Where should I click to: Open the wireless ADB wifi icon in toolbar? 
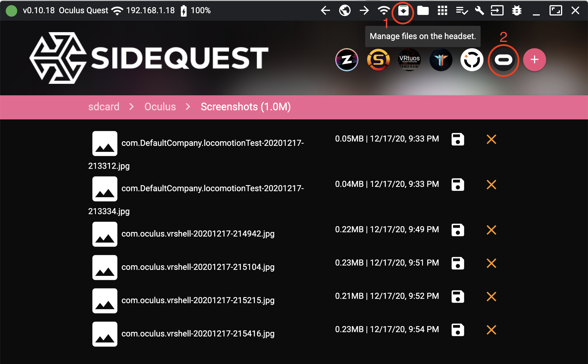(x=384, y=11)
